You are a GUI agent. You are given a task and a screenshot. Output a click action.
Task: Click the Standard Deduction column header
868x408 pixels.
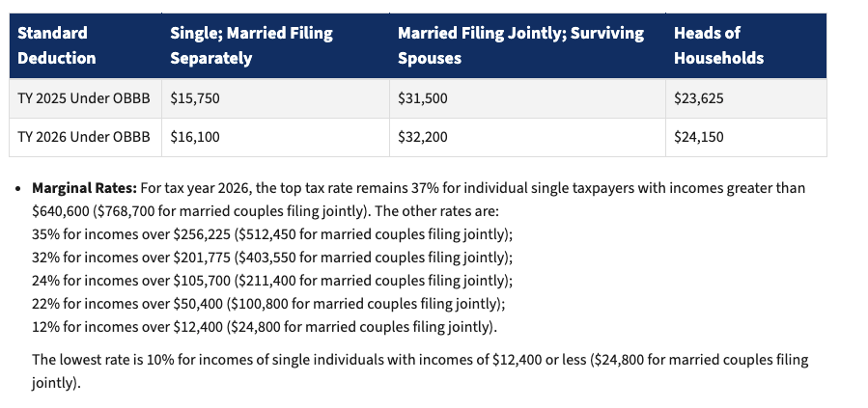(x=57, y=45)
